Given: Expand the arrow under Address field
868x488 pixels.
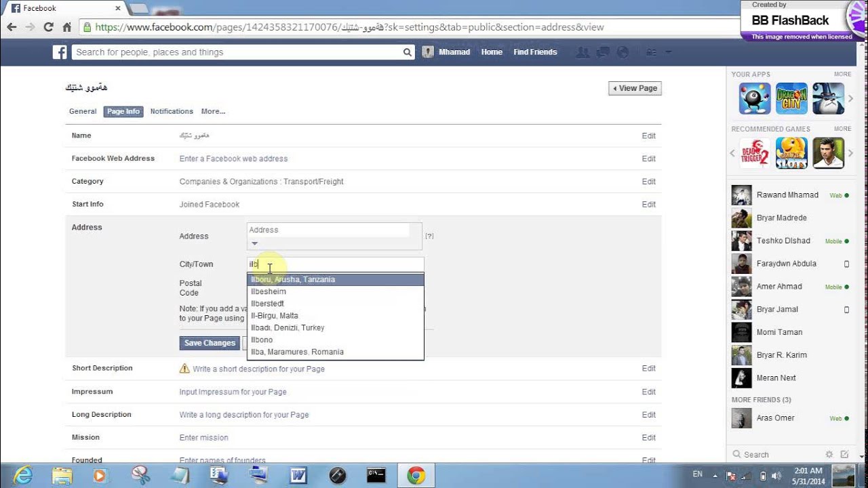Looking at the screenshot, I should point(255,243).
